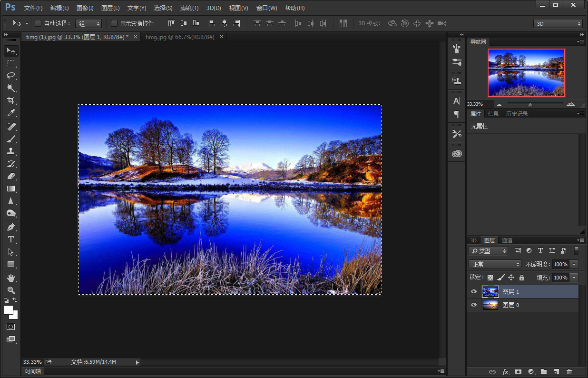Image resolution: width=588 pixels, height=378 pixels.
Task: Open the 正常 blend mode dropdown
Action: [x=495, y=264]
